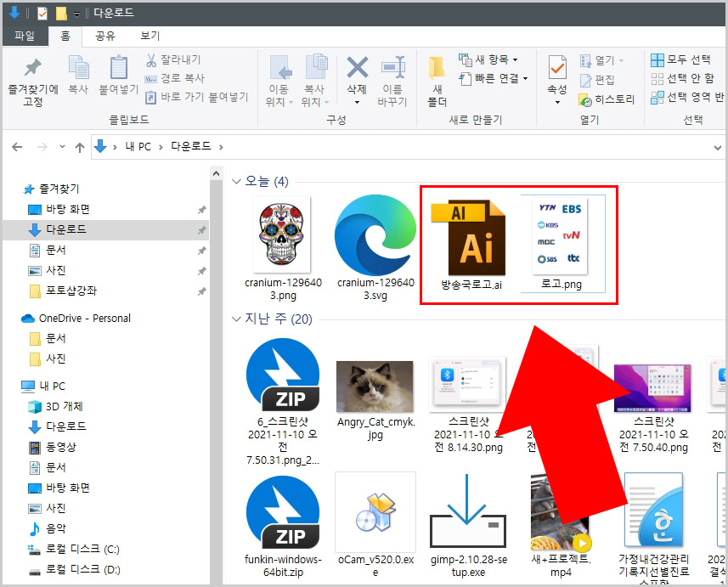Switch to the 홈 (Home) tab
Viewport: 728px width, 587px height.
(65, 36)
